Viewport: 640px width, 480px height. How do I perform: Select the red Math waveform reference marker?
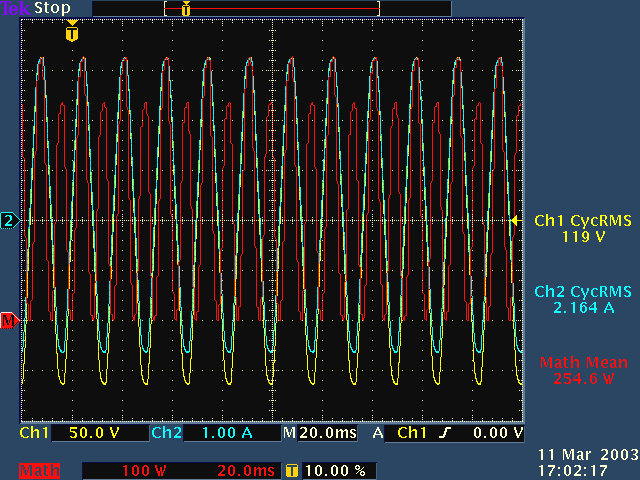click(x=9, y=320)
